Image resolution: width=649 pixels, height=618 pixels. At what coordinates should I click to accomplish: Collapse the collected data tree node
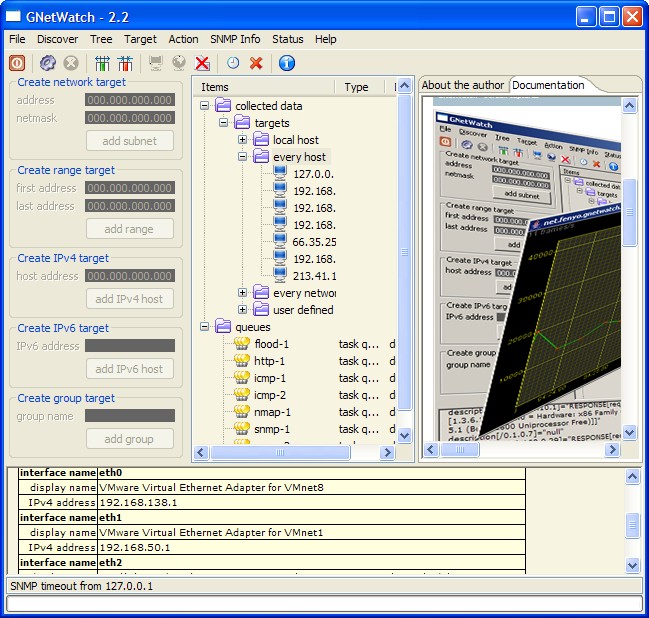click(204, 106)
